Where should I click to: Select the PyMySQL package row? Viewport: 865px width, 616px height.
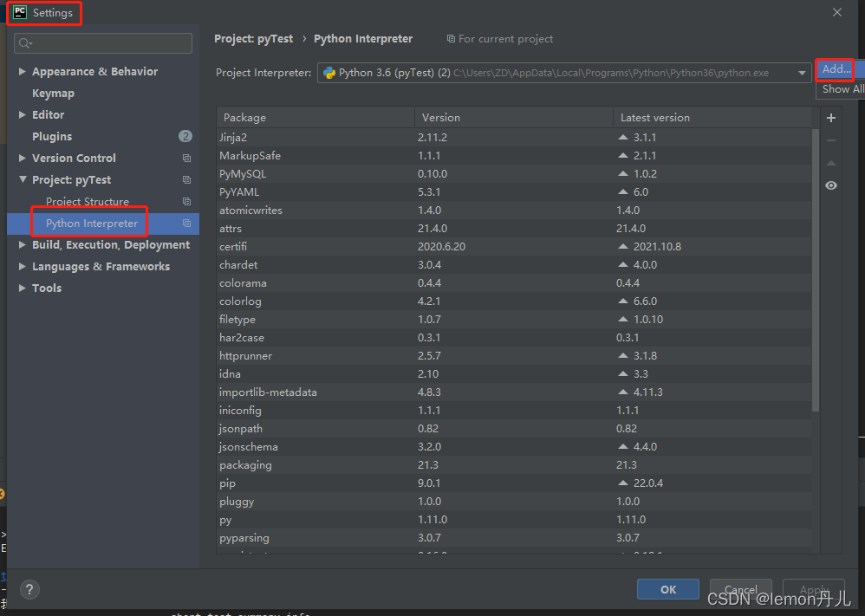[x=514, y=174]
